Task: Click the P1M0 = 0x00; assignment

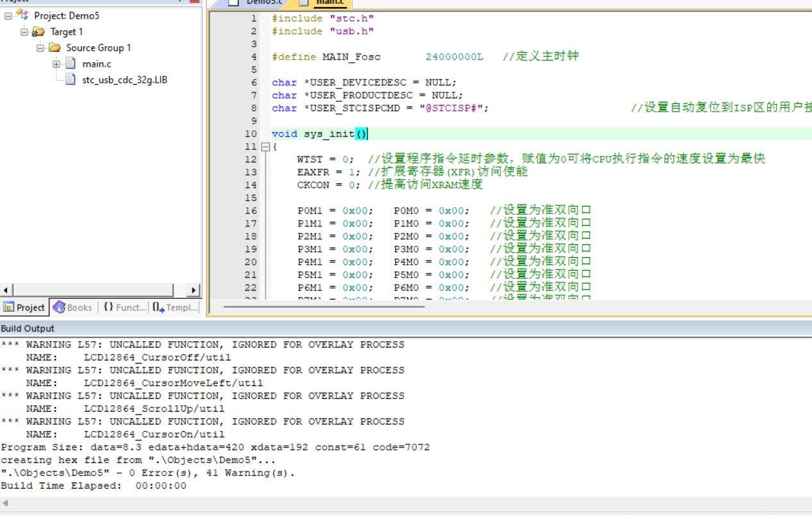Action: (x=432, y=224)
